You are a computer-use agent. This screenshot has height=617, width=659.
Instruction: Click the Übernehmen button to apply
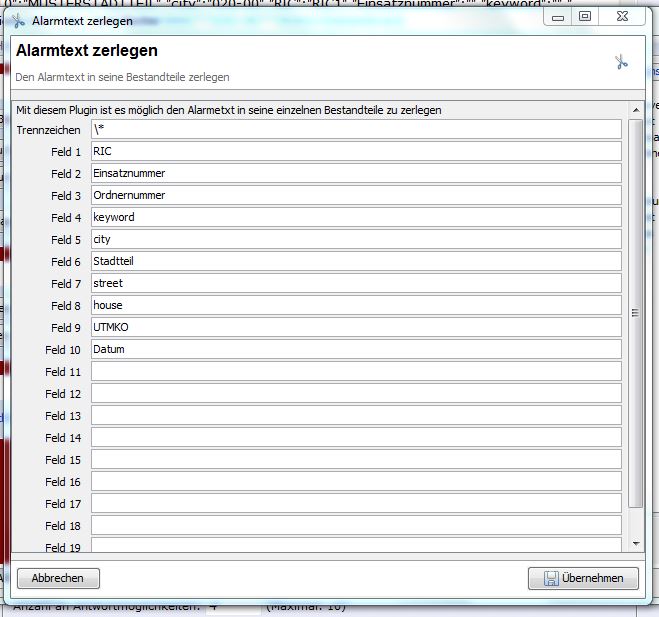tap(583, 578)
